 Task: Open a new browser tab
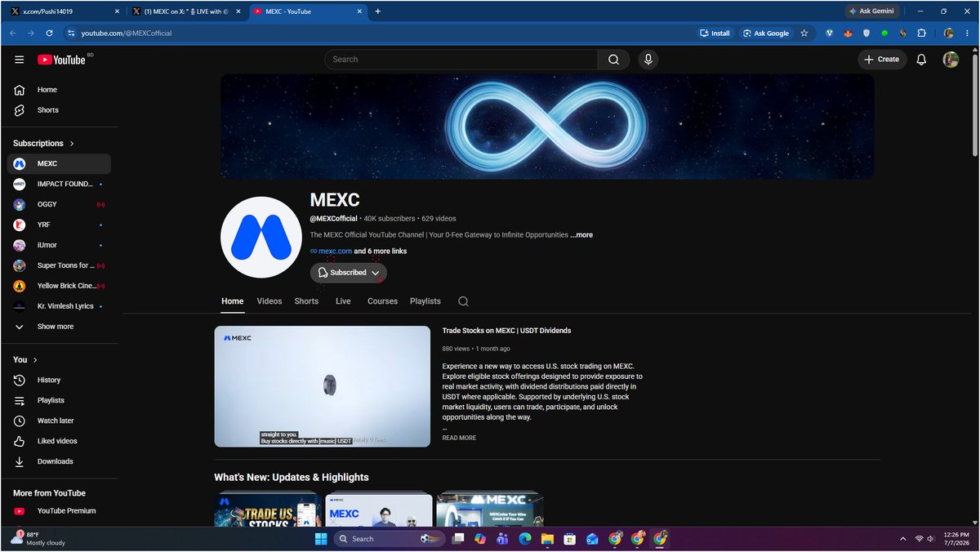pyautogui.click(x=377, y=11)
